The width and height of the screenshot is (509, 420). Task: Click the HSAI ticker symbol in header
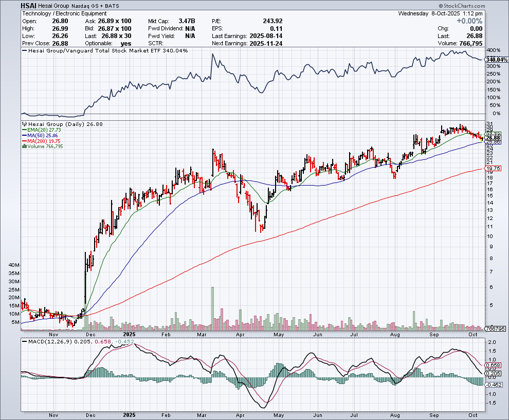click(29, 6)
